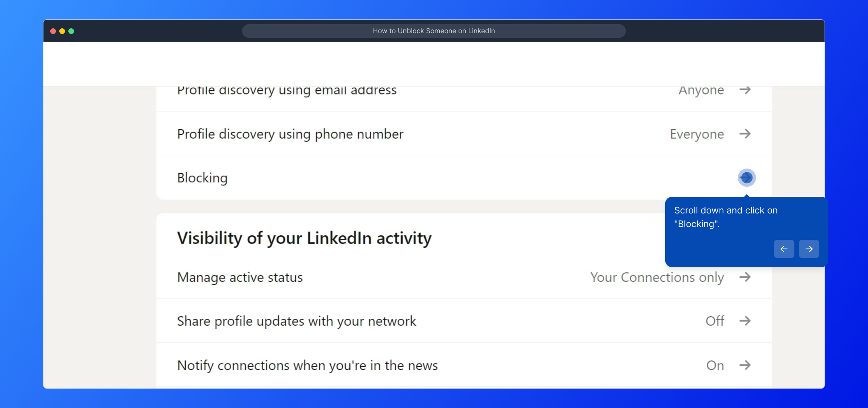Click arrow beside Your Connections only
The image size is (868, 408).
(745, 277)
